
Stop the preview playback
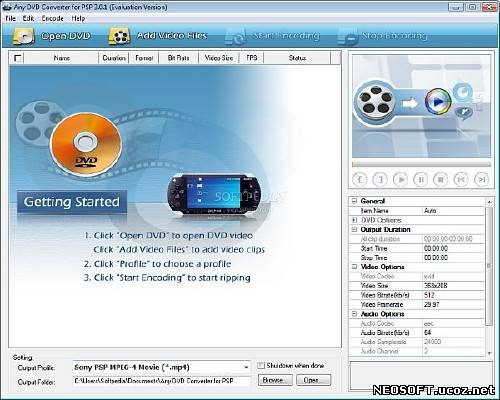441,180
